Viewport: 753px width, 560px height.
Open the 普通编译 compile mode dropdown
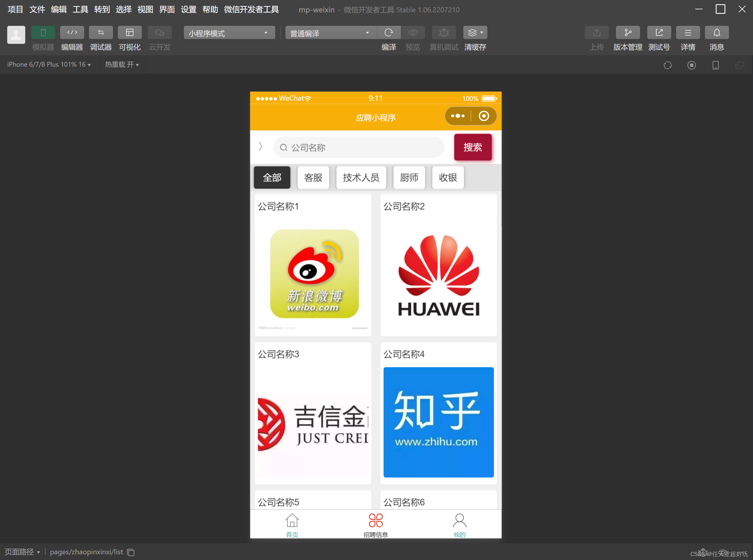click(x=331, y=33)
